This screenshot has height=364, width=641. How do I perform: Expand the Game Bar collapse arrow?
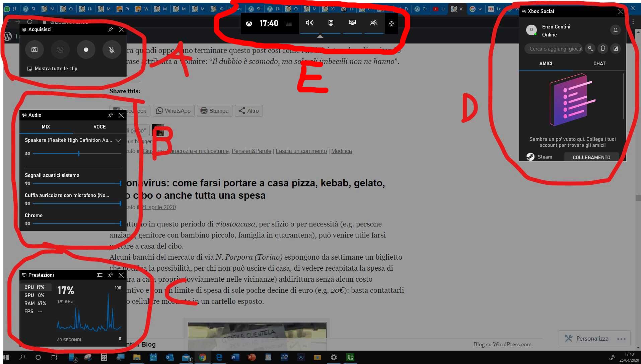click(320, 36)
